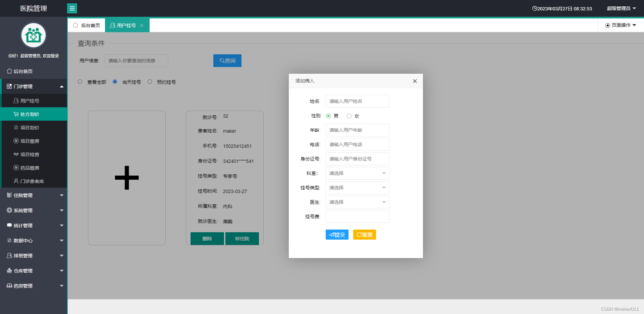Click the user icon in 用户挂号 tab
The image size is (644, 314).
[x=113, y=25]
